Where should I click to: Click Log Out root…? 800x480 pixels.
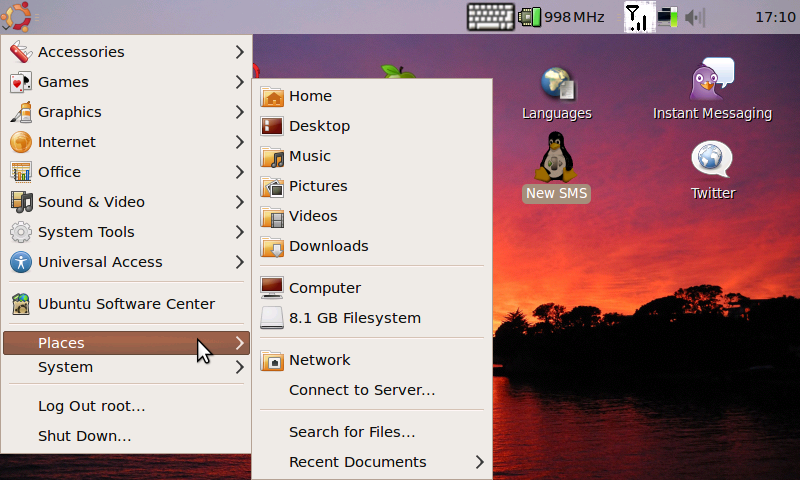click(92, 406)
